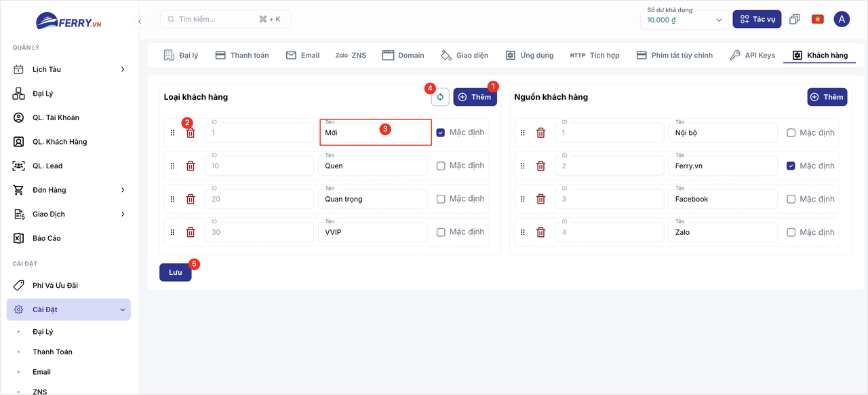
Task: Delete the Facebook customer source row
Action: coord(540,199)
